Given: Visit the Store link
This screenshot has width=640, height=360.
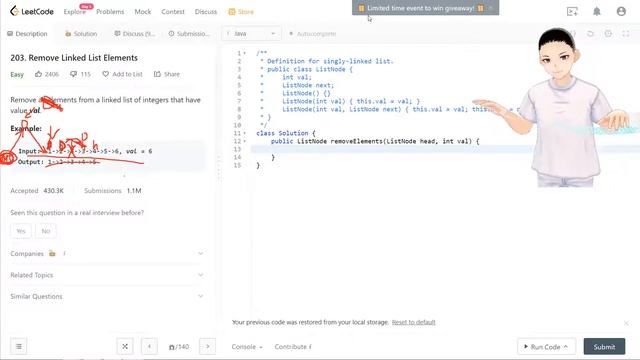Looking at the screenshot, I should coord(241,12).
